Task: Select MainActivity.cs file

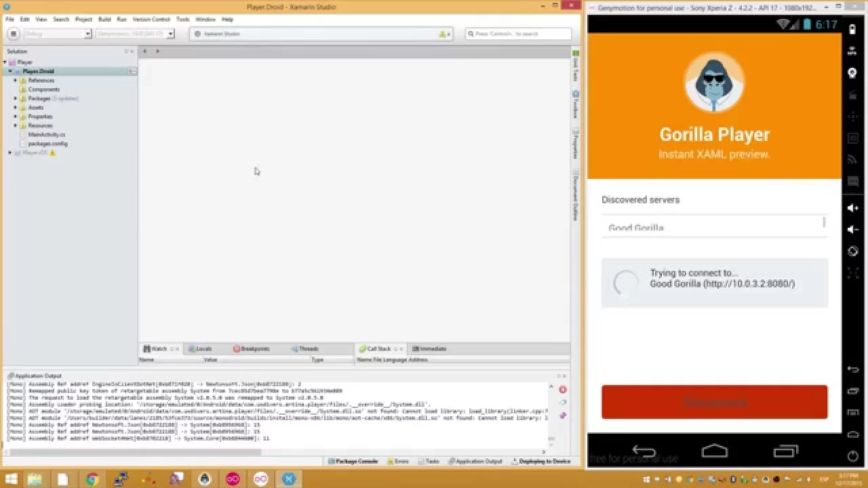Action: click(46, 135)
